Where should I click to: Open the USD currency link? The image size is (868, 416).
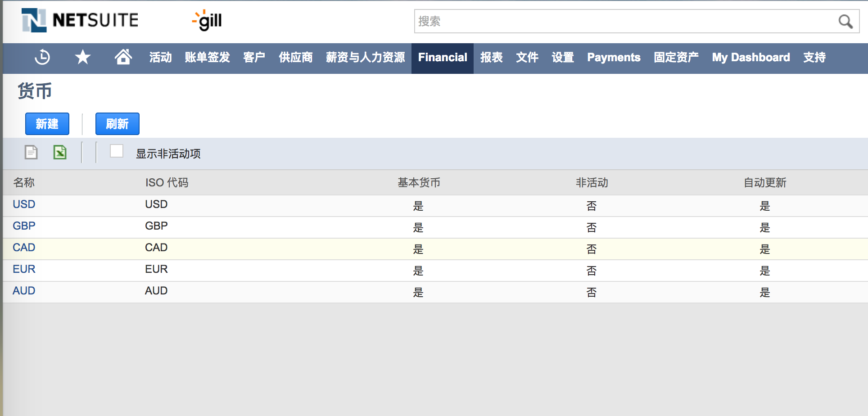point(24,204)
